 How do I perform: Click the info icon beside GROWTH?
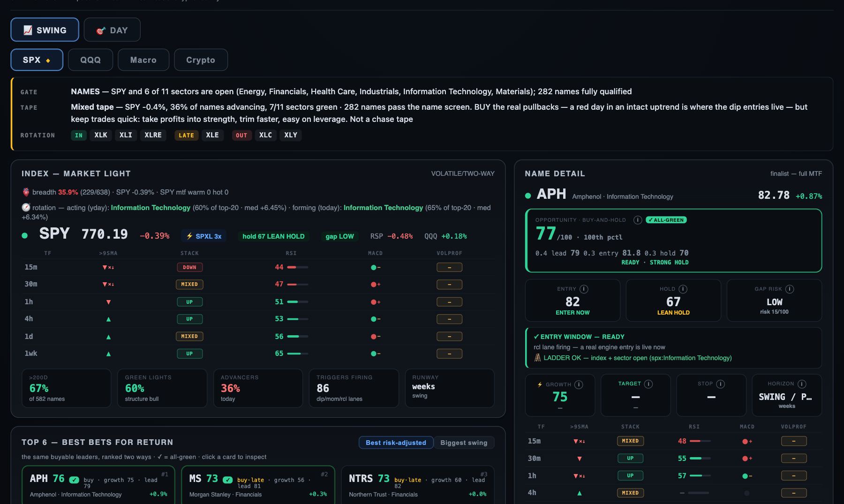pos(579,384)
